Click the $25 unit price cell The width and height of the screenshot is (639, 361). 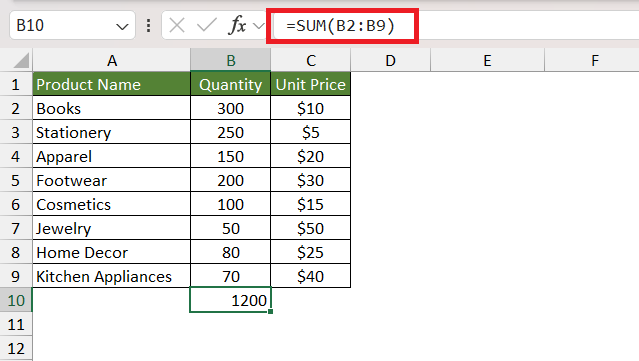pyautogui.click(x=311, y=253)
